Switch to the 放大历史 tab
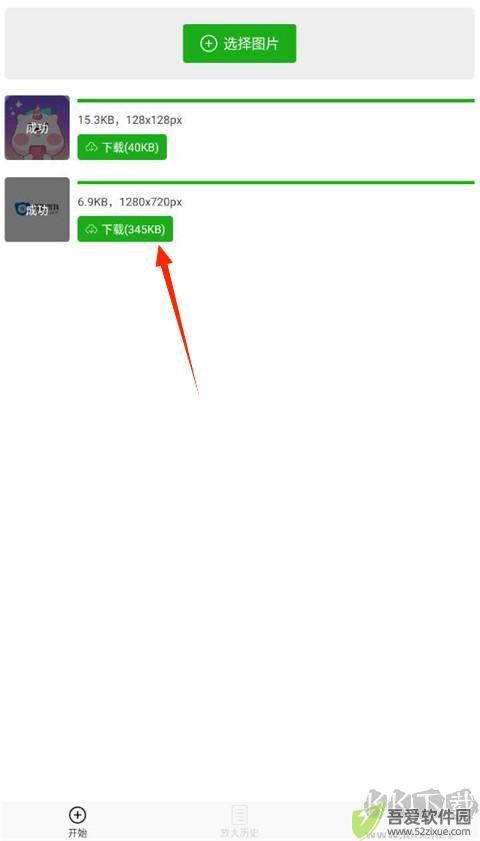 [239, 822]
